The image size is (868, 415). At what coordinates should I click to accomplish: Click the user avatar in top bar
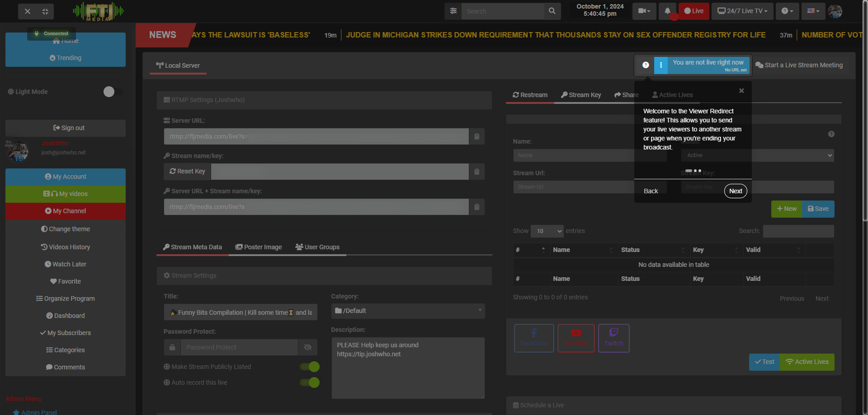click(x=835, y=11)
